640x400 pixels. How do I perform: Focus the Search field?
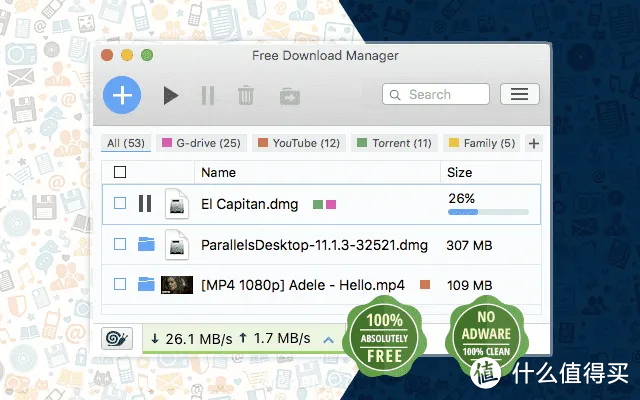(436, 94)
